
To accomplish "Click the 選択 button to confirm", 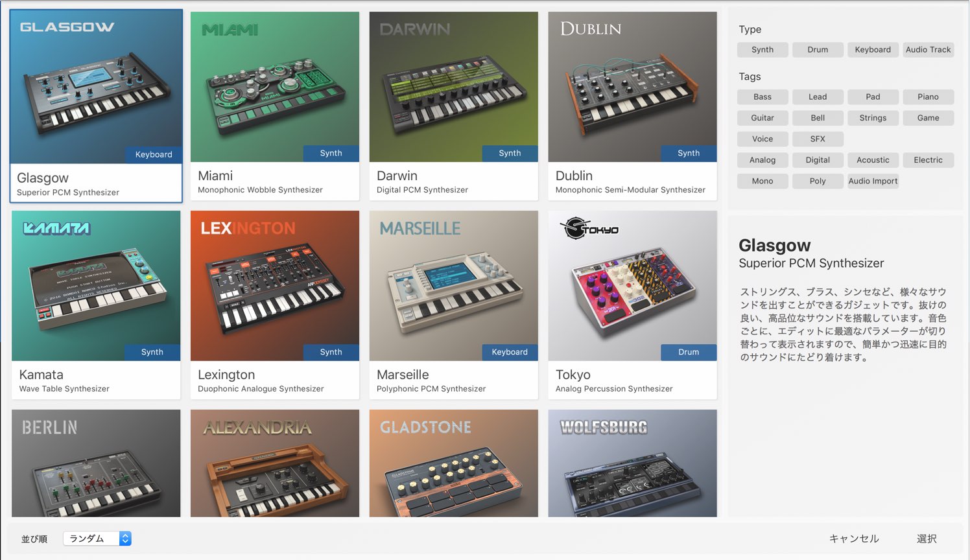I will point(927,539).
